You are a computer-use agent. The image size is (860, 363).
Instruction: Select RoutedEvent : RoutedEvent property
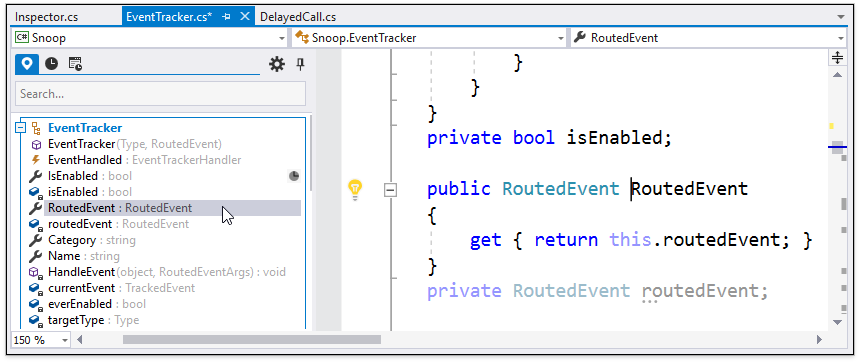click(x=172, y=208)
